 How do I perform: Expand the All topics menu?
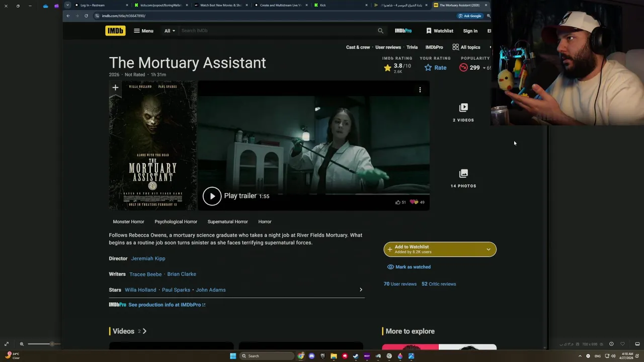click(x=466, y=47)
